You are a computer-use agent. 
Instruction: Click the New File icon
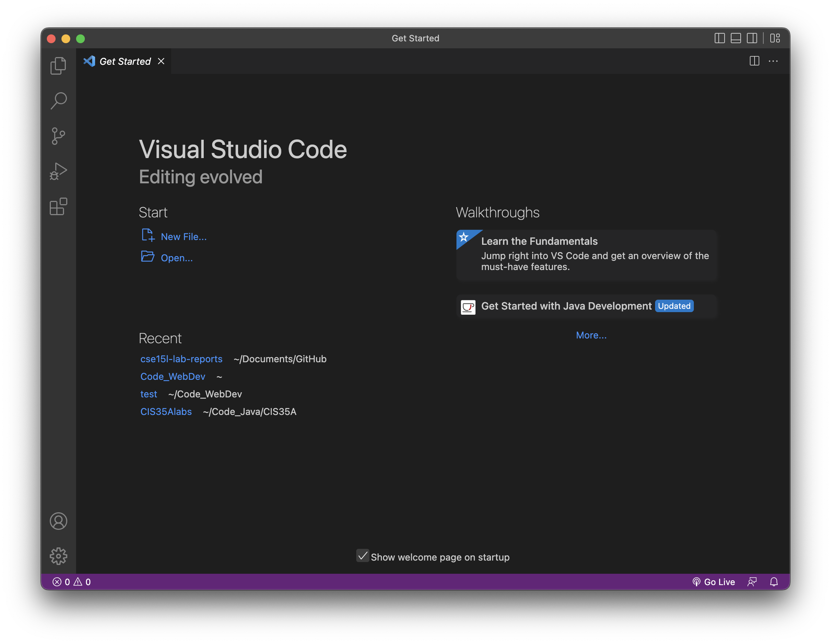tap(148, 236)
